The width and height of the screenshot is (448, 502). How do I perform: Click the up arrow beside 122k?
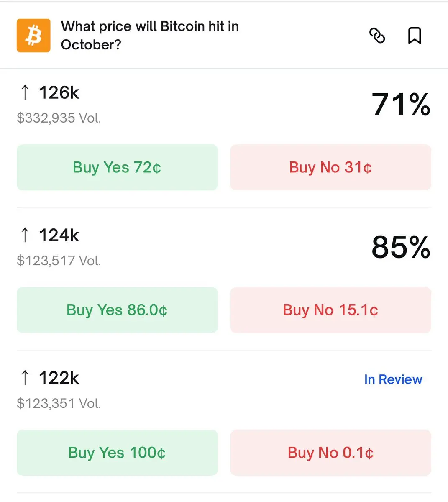pos(25,378)
